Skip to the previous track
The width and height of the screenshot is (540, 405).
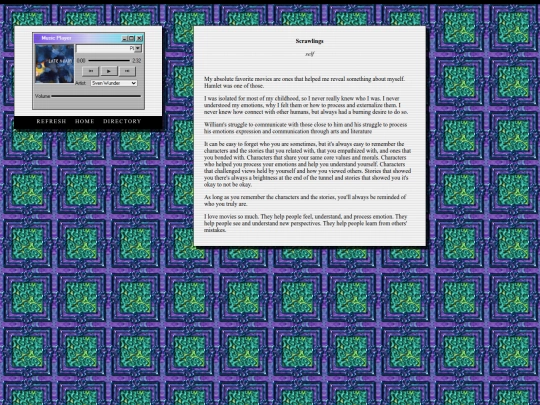pyautogui.click(x=91, y=71)
